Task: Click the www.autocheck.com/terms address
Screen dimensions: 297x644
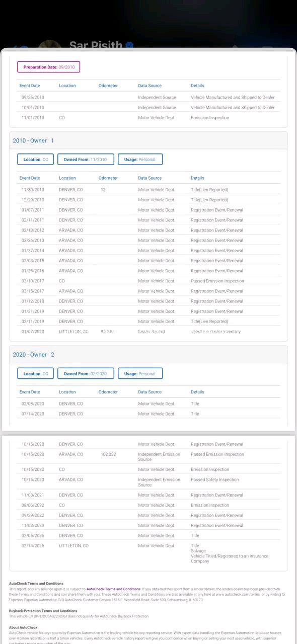Action: pos(238,594)
